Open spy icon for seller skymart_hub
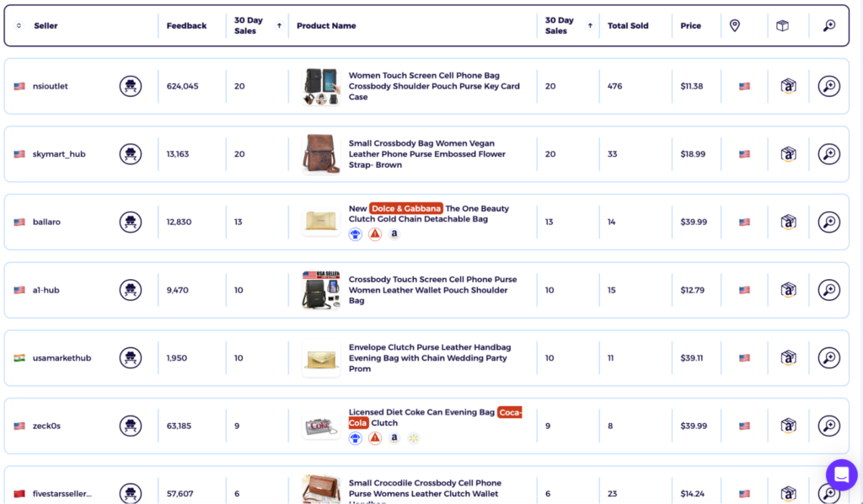This screenshot has width=863, height=504. (131, 154)
